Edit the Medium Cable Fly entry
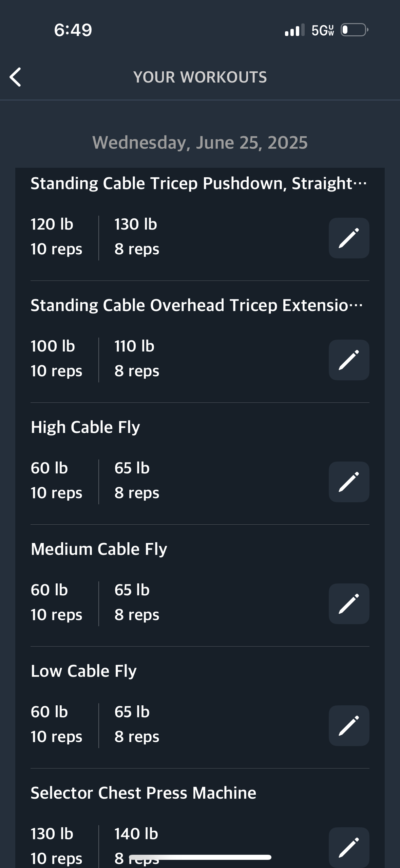 349,604
